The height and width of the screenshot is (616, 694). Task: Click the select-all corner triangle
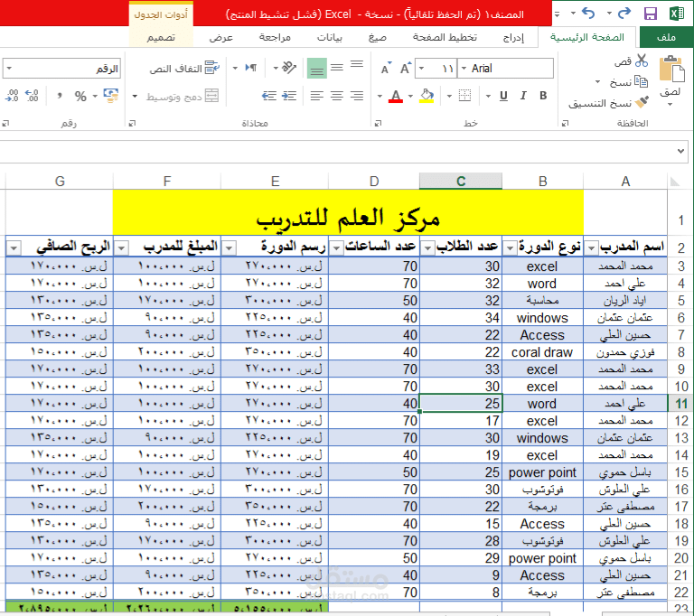click(674, 181)
